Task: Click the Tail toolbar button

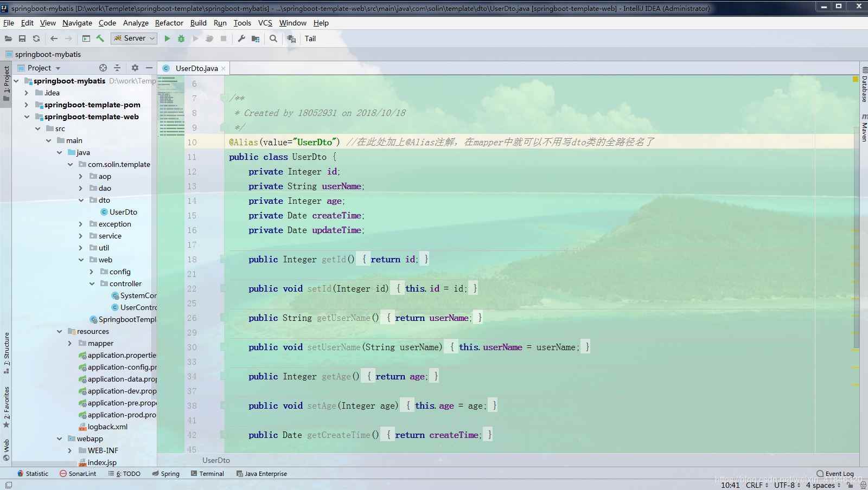Action: pyautogui.click(x=310, y=38)
